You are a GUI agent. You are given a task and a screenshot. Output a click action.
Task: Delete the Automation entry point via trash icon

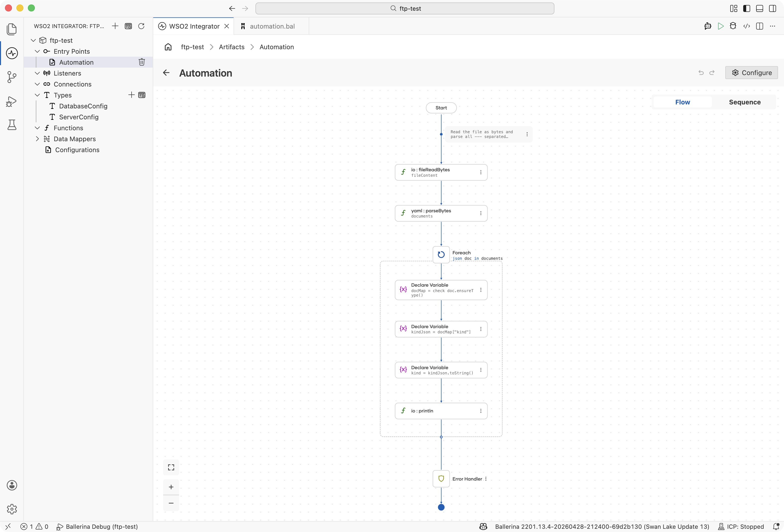142,62
